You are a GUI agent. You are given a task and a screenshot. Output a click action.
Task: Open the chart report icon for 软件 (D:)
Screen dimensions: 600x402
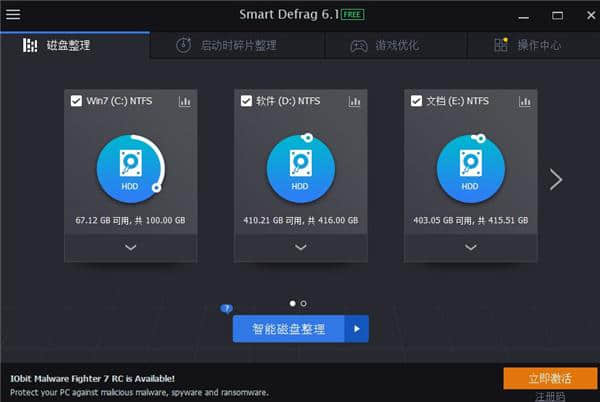click(354, 101)
